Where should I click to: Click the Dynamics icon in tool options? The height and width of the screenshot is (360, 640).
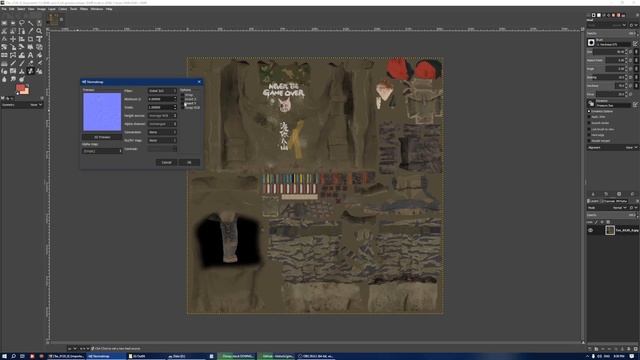(x=591, y=103)
